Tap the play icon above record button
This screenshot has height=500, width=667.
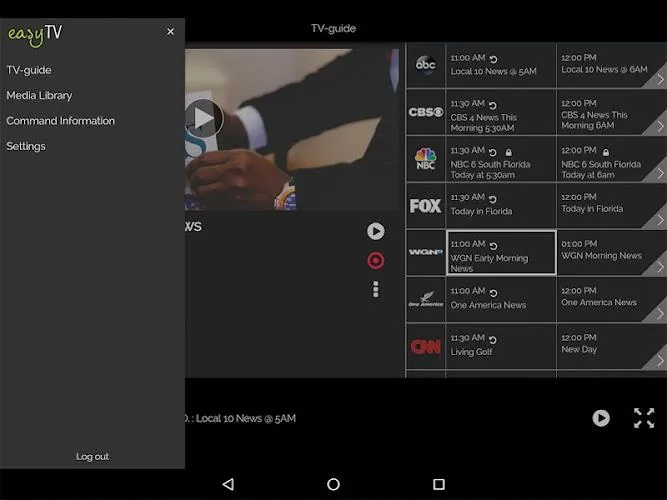pos(376,231)
